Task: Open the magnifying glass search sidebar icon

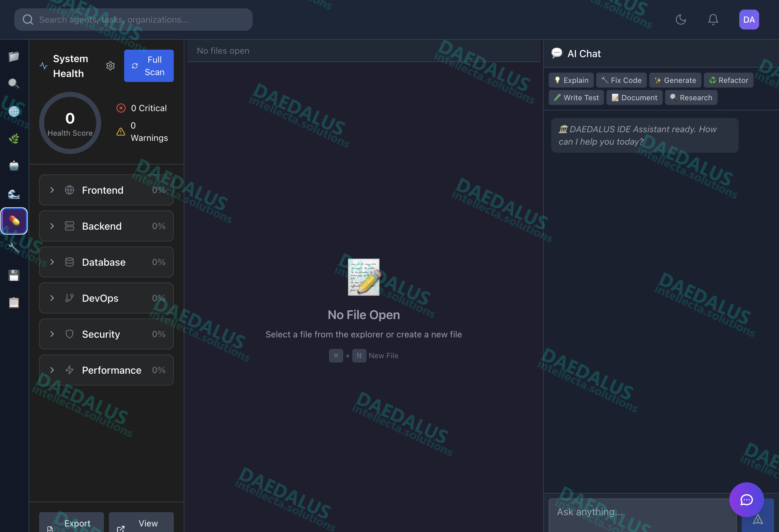Action: point(14,83)
